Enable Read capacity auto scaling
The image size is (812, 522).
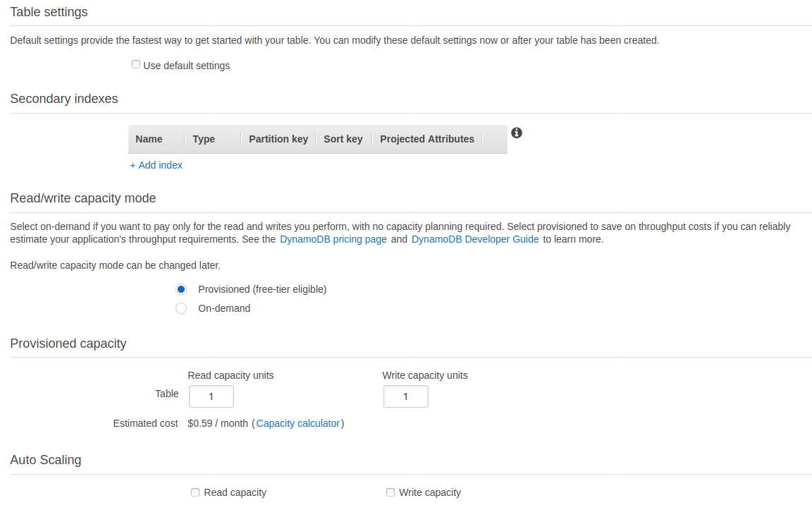[x=195, y=492]
